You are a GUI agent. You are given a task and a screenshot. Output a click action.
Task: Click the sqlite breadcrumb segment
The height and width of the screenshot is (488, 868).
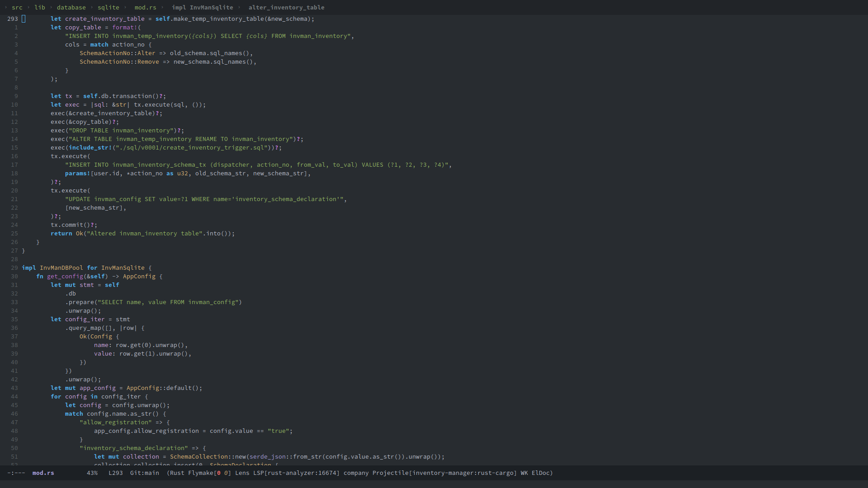point(108,7)
